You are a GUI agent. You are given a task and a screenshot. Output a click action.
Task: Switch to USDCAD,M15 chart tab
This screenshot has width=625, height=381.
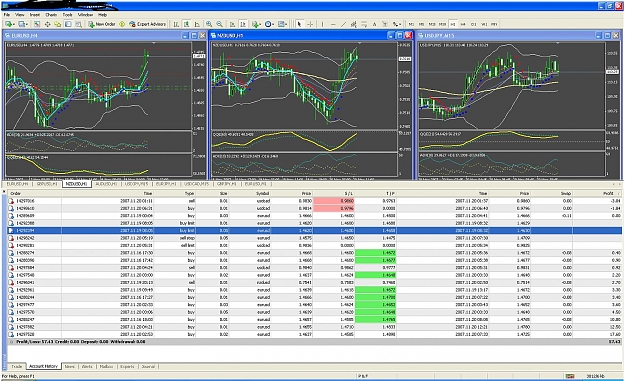coord(196,184)
